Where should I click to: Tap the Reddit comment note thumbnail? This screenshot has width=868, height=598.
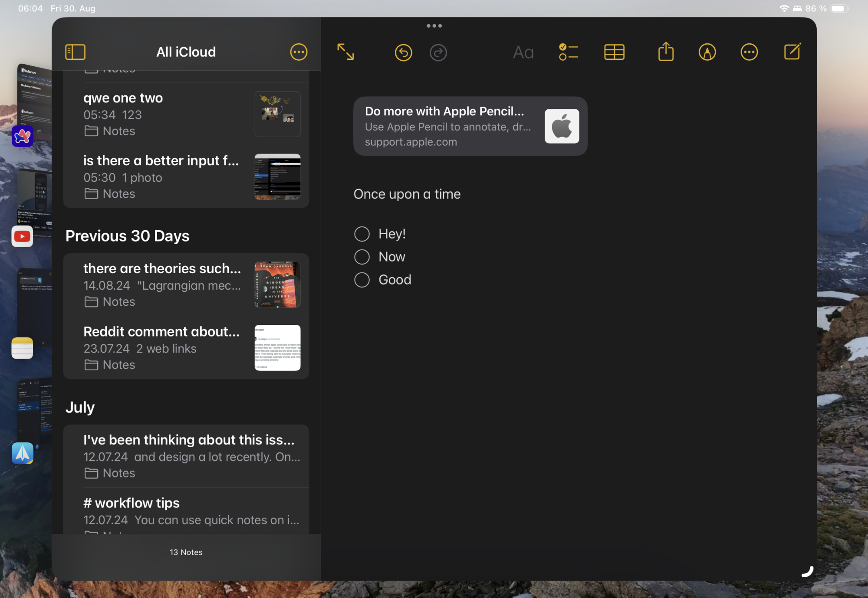[277, 347]
